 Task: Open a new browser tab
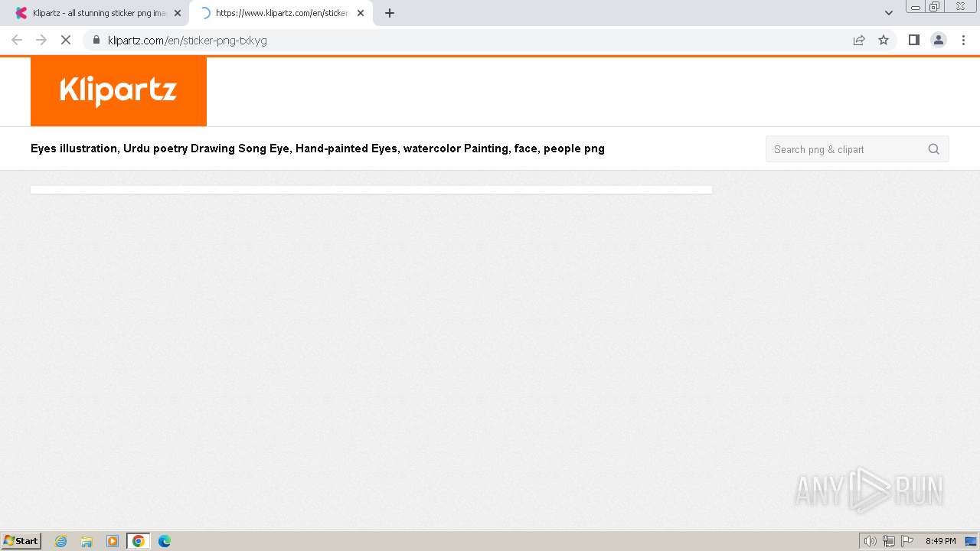coord(390,13)
